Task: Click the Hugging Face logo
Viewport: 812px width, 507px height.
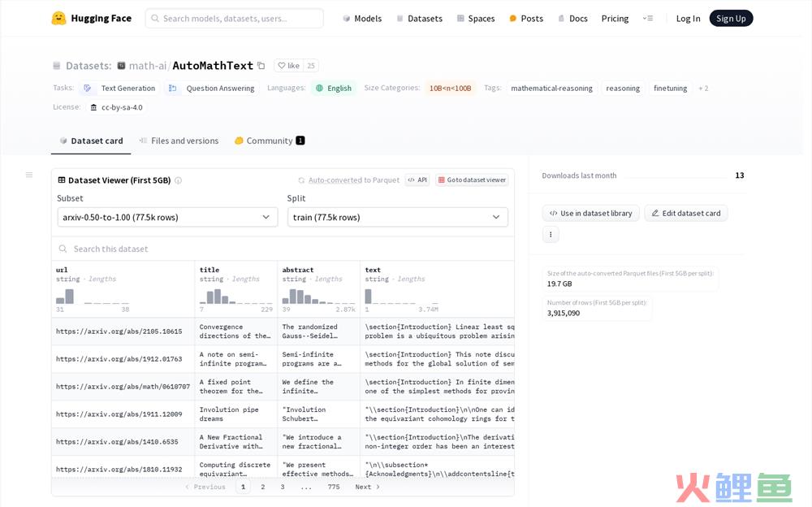Action: pyautogui.click(x=92, y=18)
